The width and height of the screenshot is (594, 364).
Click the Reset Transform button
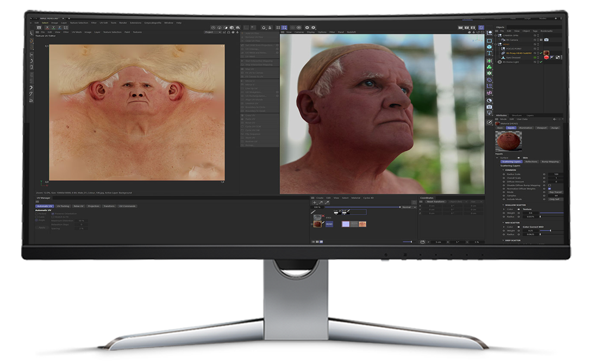[436, 202]
